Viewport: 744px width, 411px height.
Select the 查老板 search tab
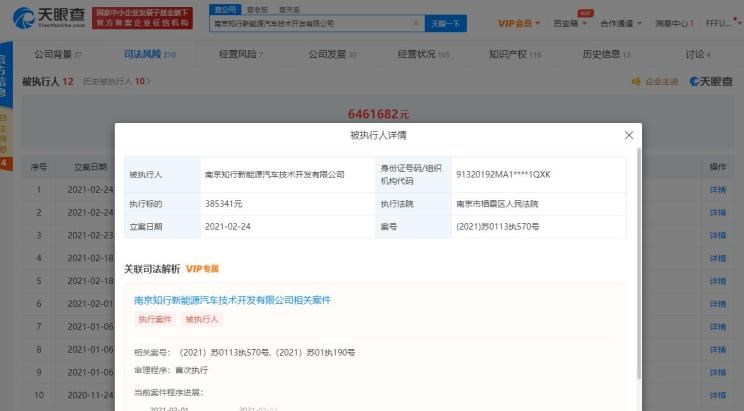click(258, 9)
